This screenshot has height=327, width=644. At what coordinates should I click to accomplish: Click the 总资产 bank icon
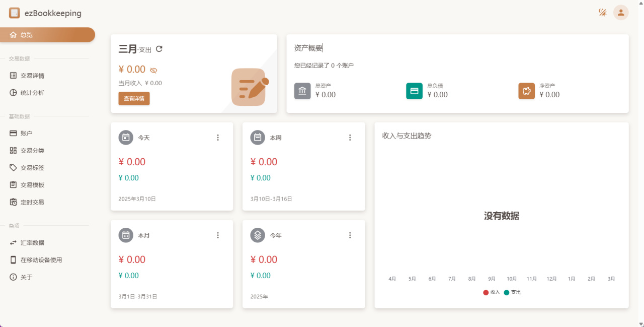[302, 91]
